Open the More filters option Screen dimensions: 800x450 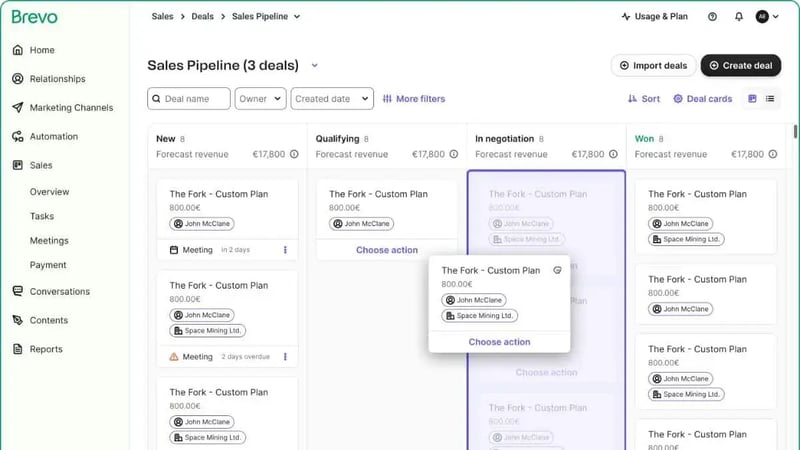[x=413, y=99]
